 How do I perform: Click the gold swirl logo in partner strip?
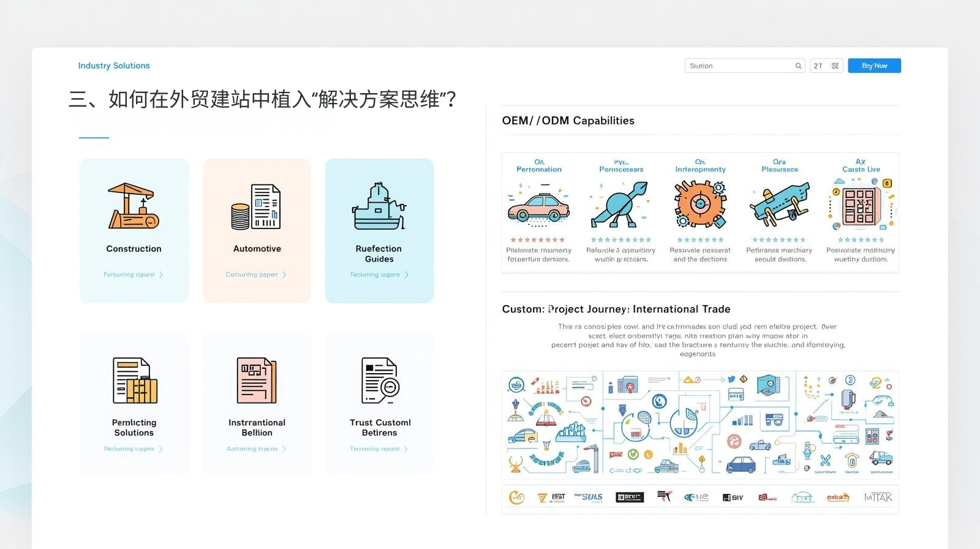coord(517,498)
